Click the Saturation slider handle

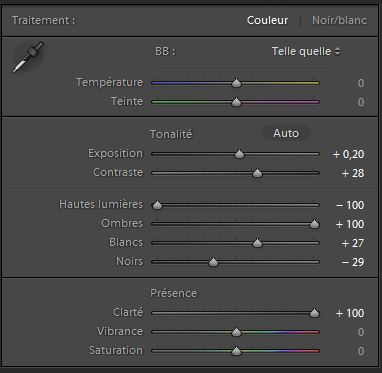tap(236, 351)
